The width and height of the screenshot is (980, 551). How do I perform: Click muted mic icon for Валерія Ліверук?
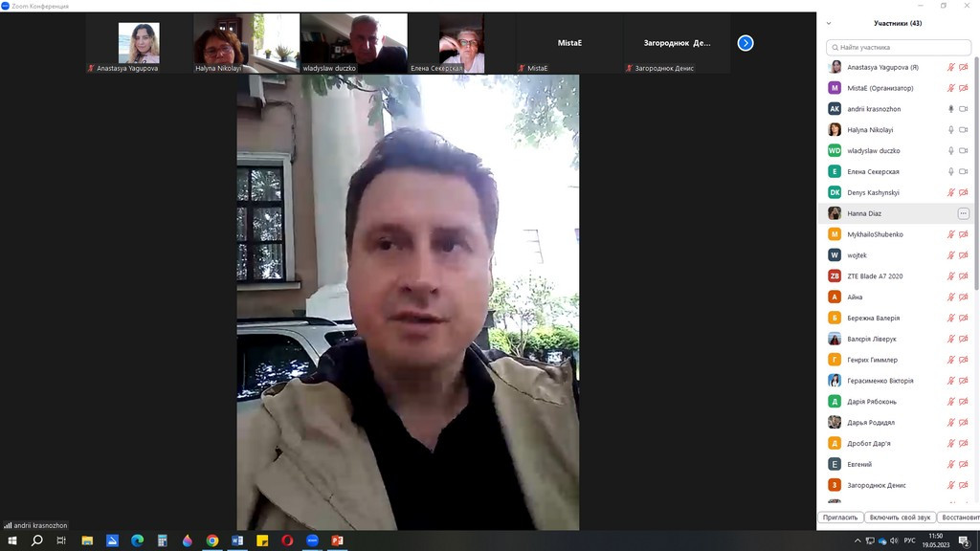950,339
